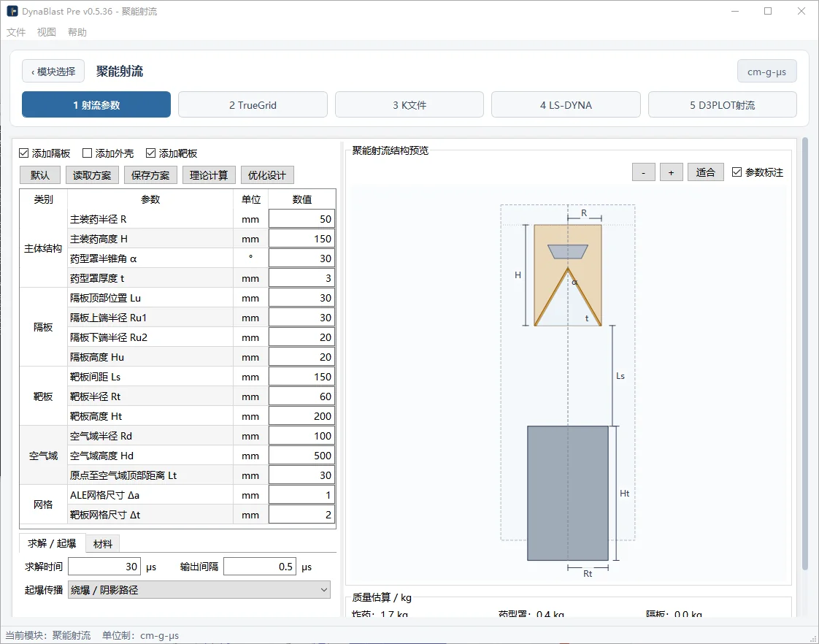Image resolution: width=819 pixels, height=644 pixels.
Task: Open the 5 D3PLOT射流 step tab
Action: click(x=723, y=105)
